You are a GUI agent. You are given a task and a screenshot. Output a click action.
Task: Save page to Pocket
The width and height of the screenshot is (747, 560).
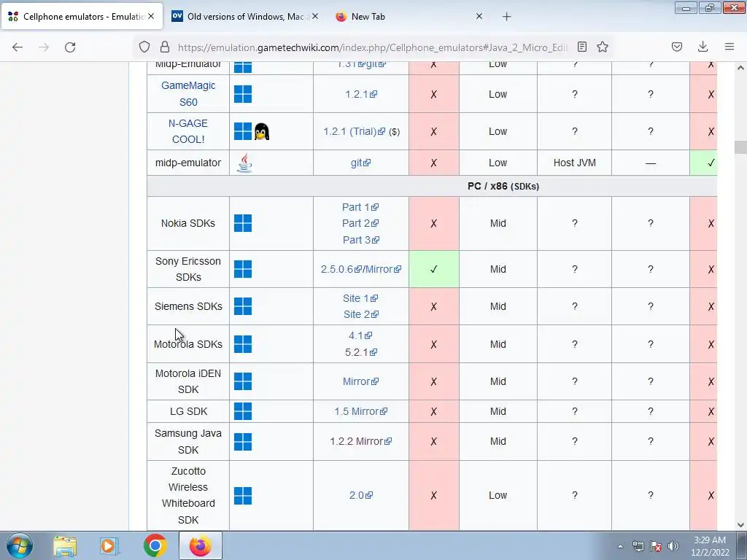(677, 47)
